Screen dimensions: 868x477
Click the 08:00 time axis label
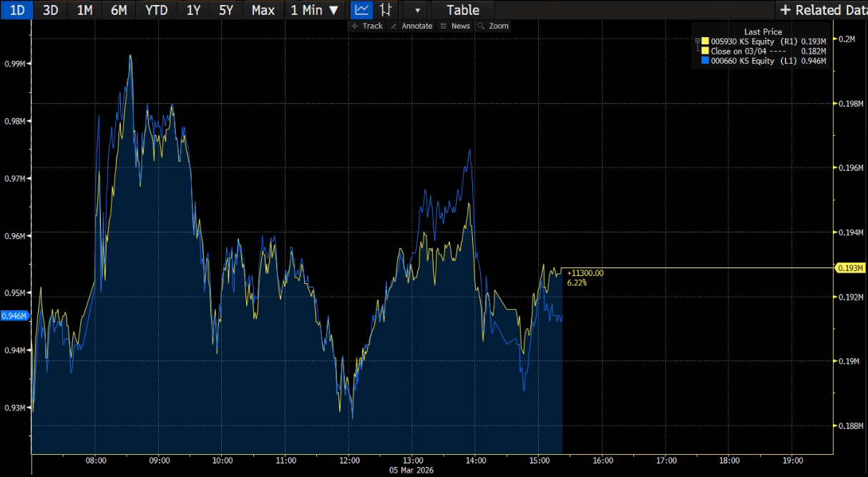[x=96, y=461]
